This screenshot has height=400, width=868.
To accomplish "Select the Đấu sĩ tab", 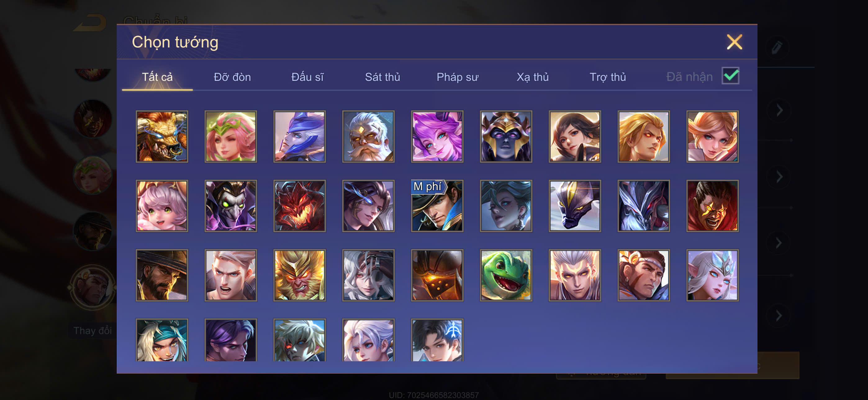I will (307, 77).
